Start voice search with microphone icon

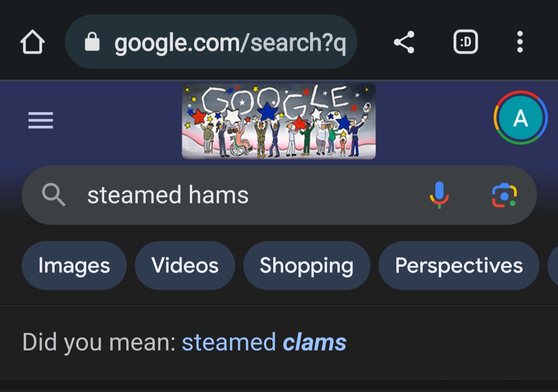pos(439,195)
